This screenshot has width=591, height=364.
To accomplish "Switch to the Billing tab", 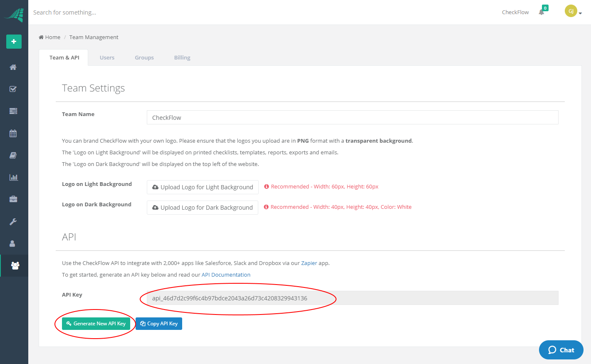I will pyautogui.click(x=182, y=58).
